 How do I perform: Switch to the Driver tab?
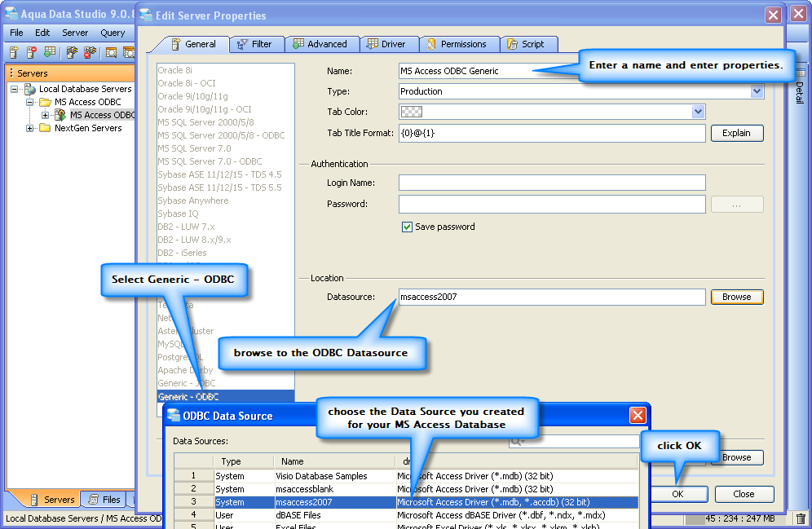click(x=389, y=45)
